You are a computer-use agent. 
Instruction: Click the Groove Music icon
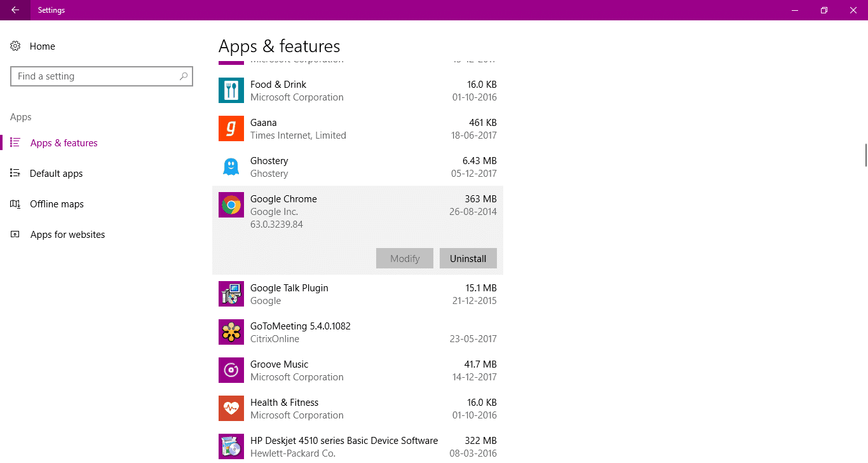[231, 370]
